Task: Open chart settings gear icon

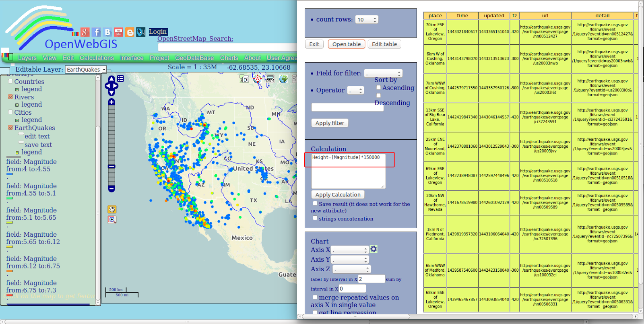Action: (x=374, y=249)
